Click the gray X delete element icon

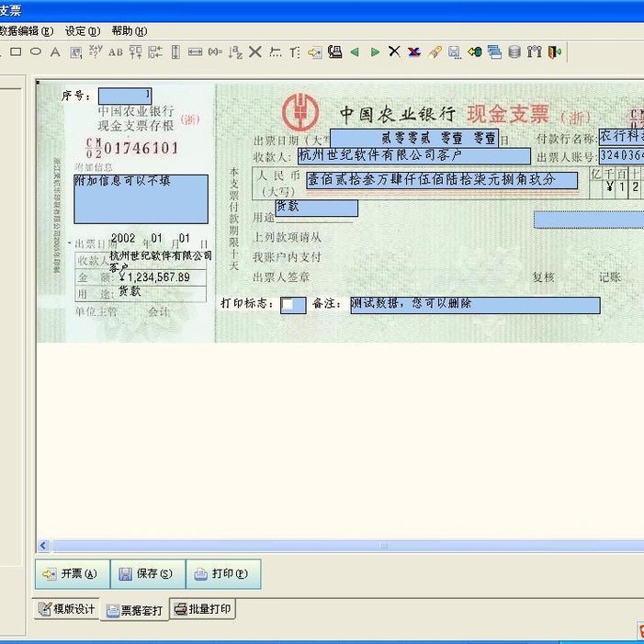click(255, 51)
